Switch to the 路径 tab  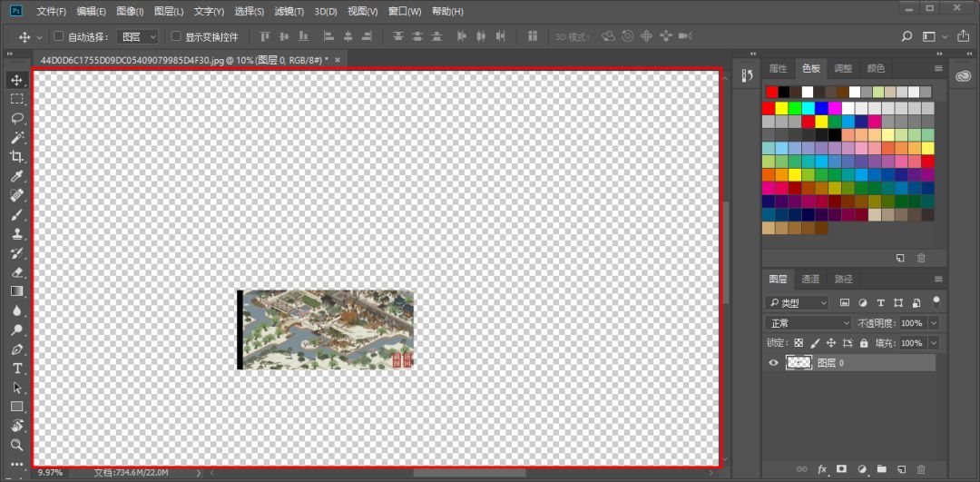843,279
